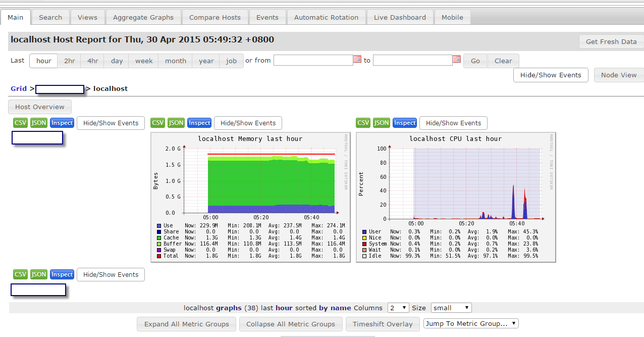The width and height of the screenshot is (644, 337).
Task: Download CSV for the CPU graph
Action: pos(363,123)
